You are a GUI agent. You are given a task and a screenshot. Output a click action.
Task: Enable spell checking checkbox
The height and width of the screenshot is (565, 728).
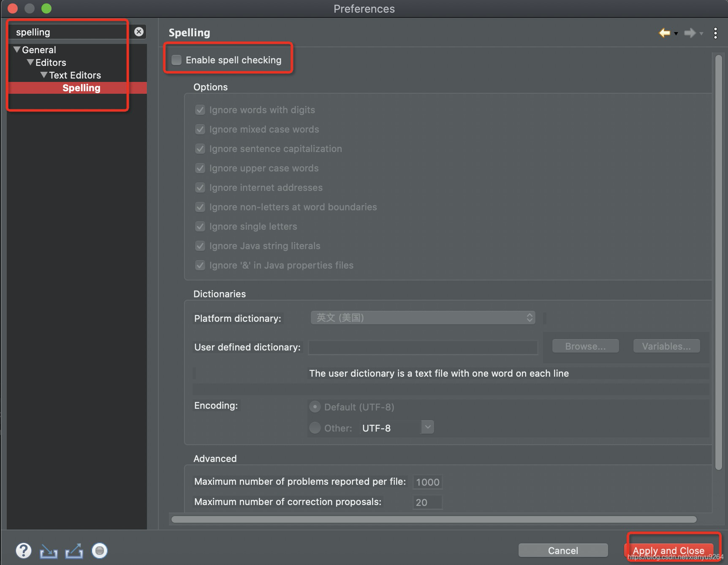[x=177, y=60]
